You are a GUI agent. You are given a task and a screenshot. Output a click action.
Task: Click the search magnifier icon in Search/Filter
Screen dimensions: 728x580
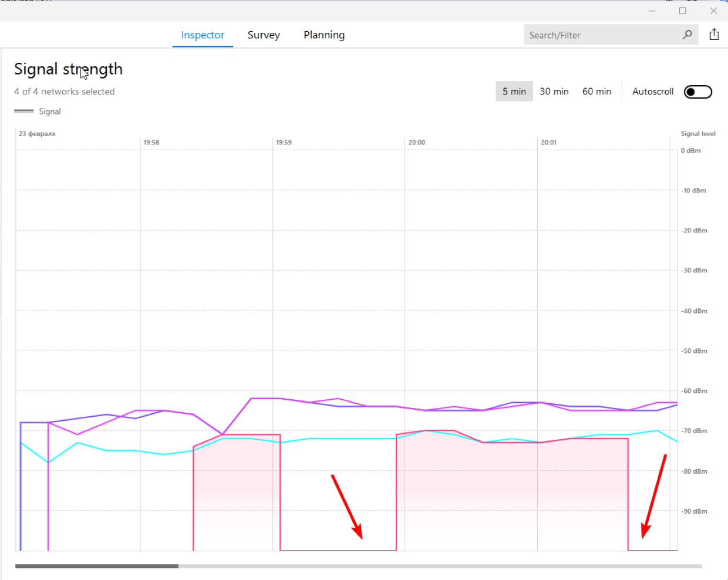pyautogui.click(x=687, y=35)
